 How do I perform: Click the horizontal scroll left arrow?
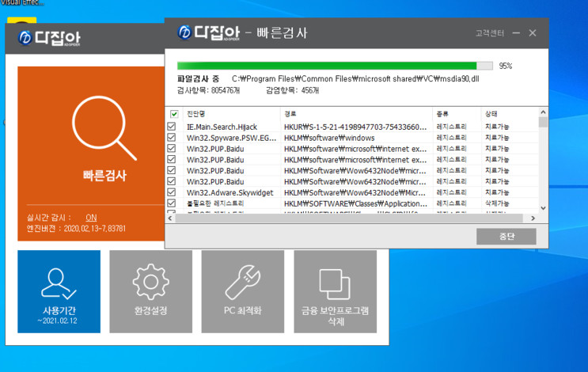click(x=170, y=218)
